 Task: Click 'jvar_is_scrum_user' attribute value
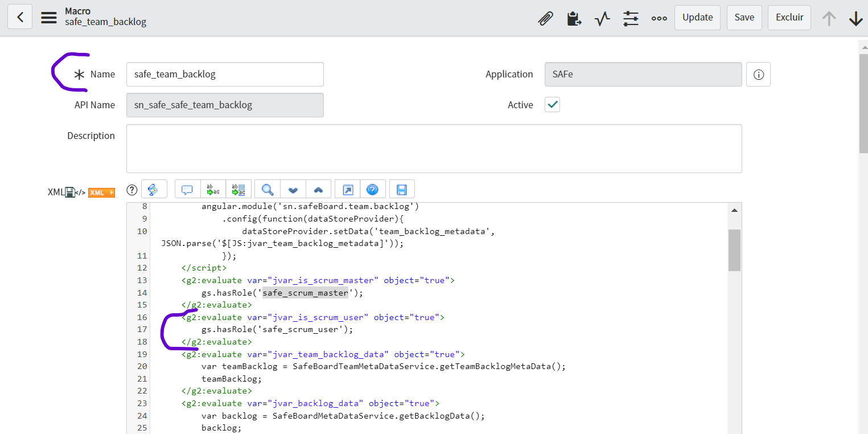coord(319,317)
